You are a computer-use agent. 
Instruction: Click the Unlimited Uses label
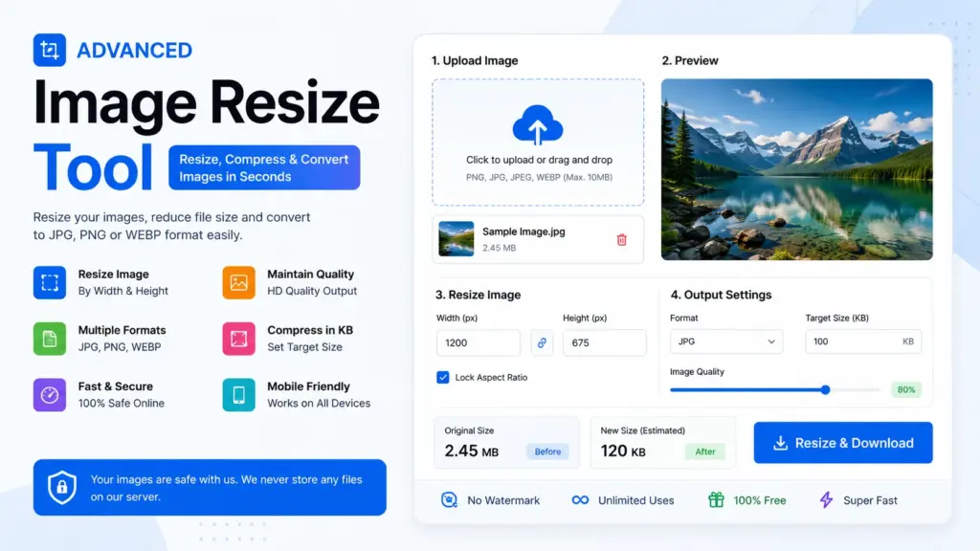635,500
